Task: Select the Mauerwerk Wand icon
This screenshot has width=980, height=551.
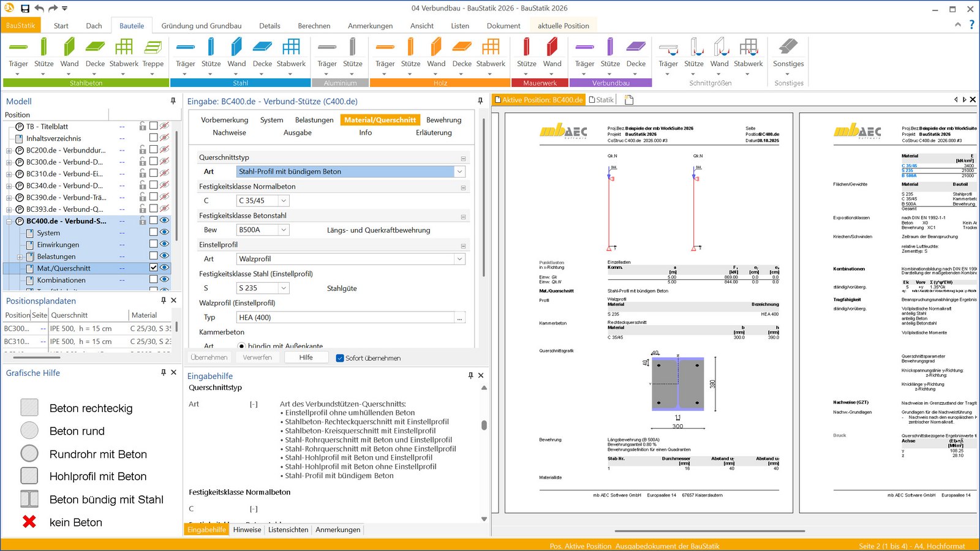Action: 552,48
